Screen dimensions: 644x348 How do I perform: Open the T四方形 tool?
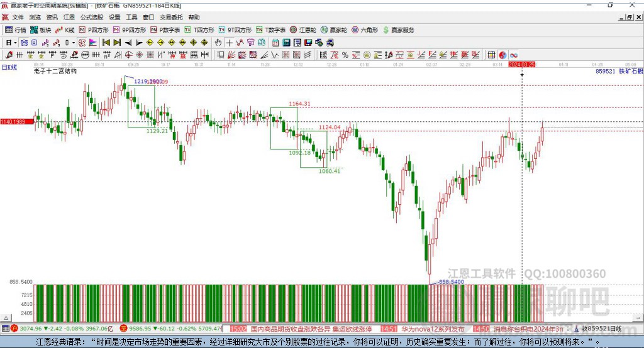coord(199,30)
